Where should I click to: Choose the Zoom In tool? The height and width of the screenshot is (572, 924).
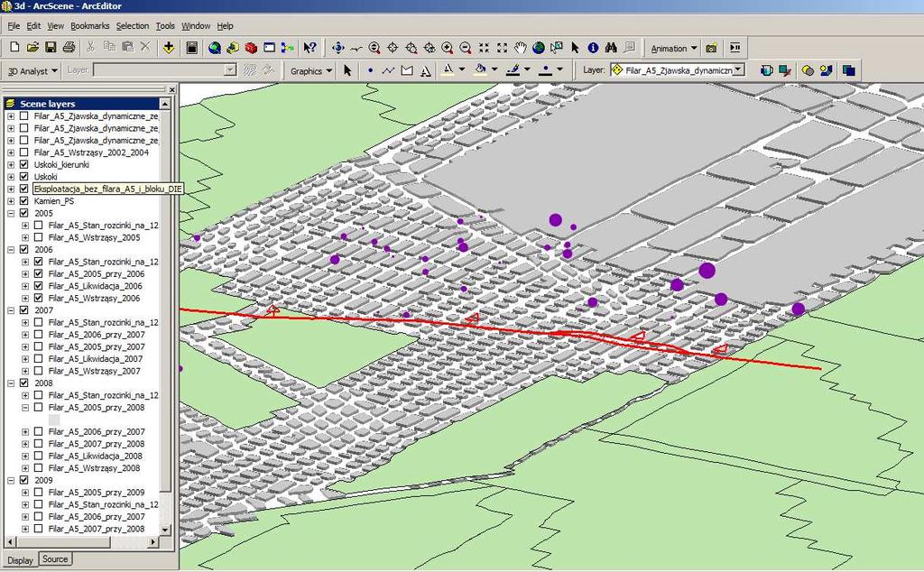tap(448, 48)
